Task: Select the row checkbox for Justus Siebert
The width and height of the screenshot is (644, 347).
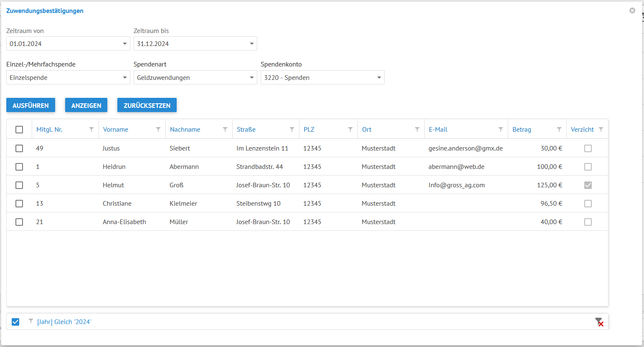Action: tap(19, 148)
